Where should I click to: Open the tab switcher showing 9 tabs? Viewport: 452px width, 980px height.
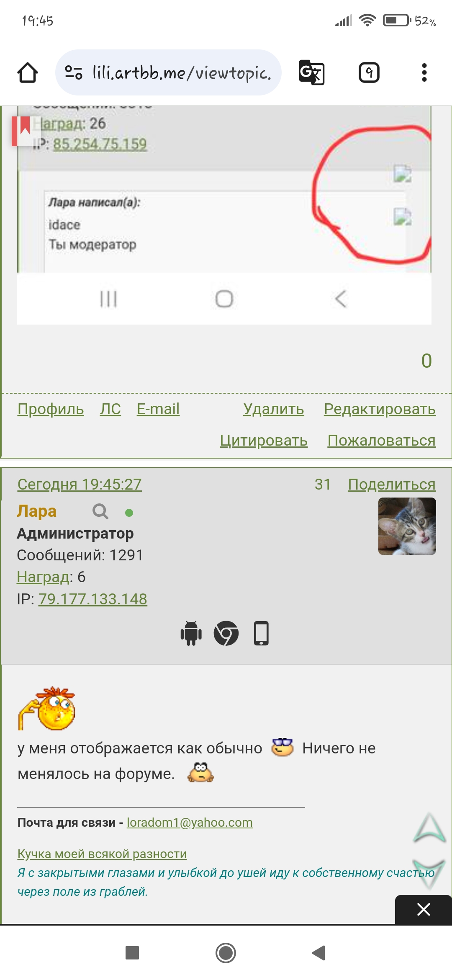[x=369, y=72]
